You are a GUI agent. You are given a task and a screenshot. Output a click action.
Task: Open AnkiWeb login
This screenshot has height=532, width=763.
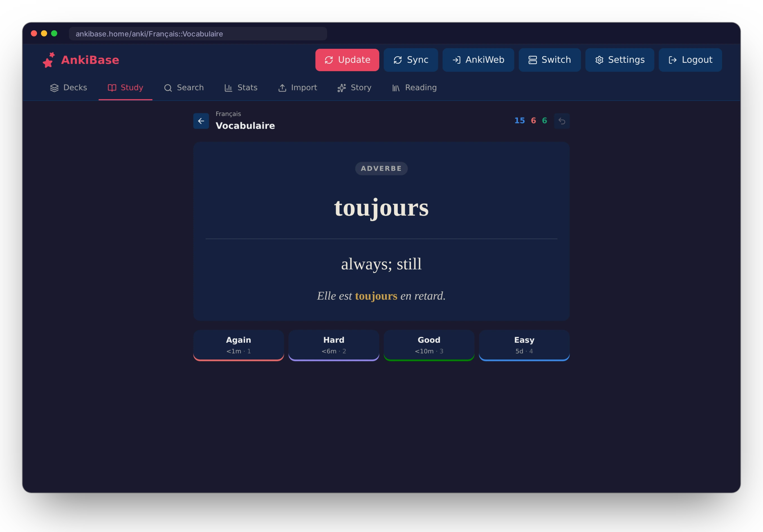(x=478, y=60)
